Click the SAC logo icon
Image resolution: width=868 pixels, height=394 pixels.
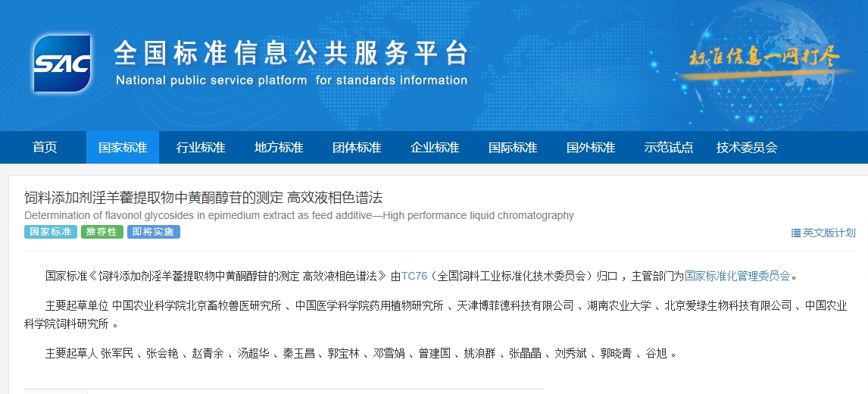[x=62, y=64]
